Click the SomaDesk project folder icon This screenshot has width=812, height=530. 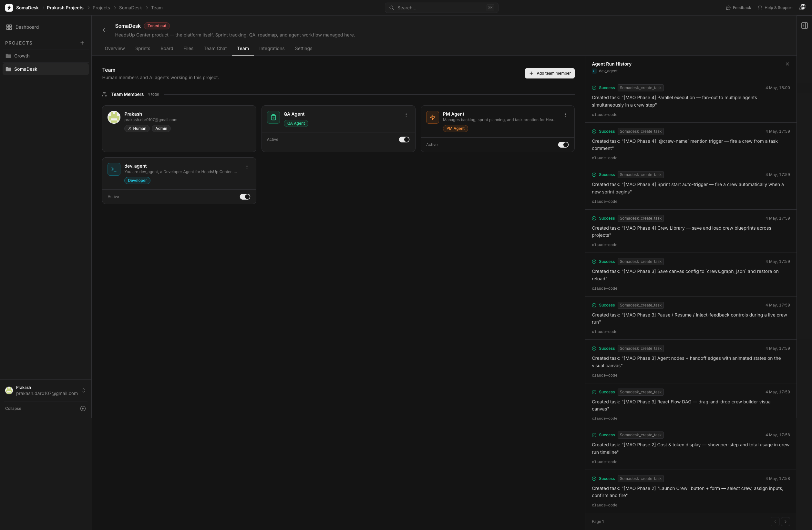(8, 69)
